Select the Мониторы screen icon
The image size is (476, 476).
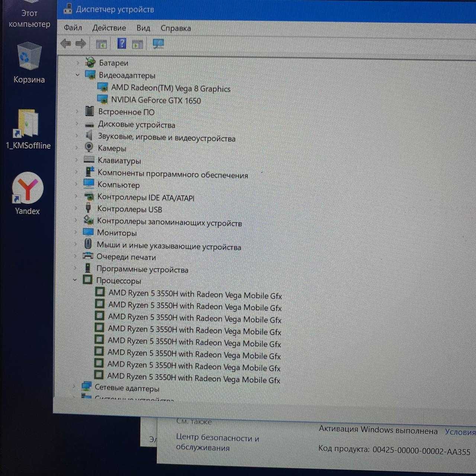pyautogui.click(x=88, y=232)
